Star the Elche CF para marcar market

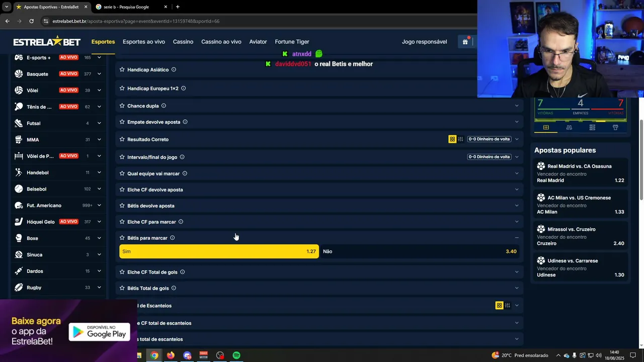click(x=122, y=222)
